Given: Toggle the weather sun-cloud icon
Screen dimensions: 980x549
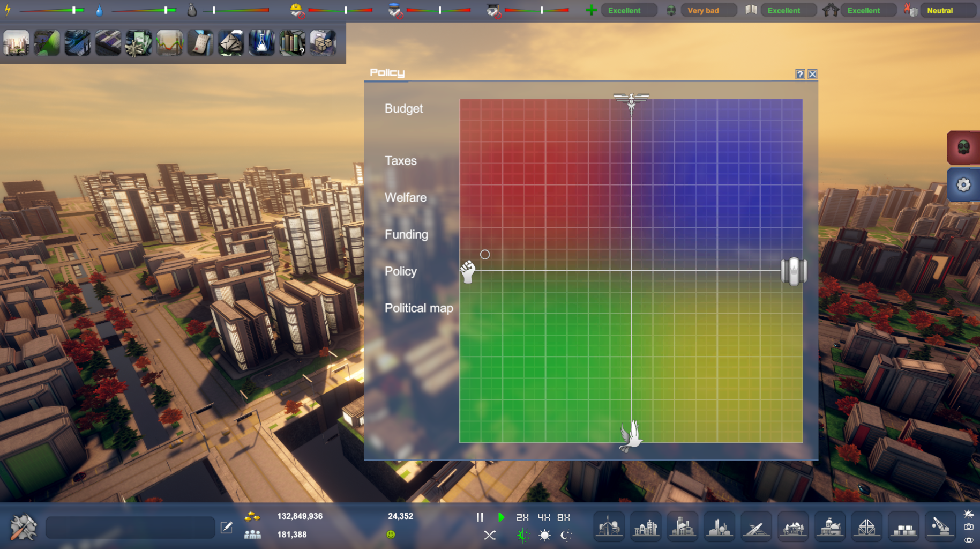Looking at the screenshot, I should point(969,514).
